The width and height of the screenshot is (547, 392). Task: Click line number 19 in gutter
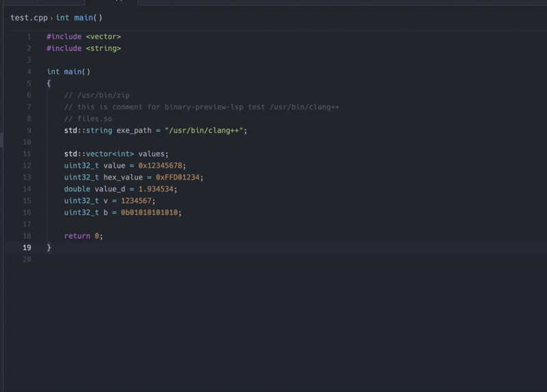click(27, 248)
